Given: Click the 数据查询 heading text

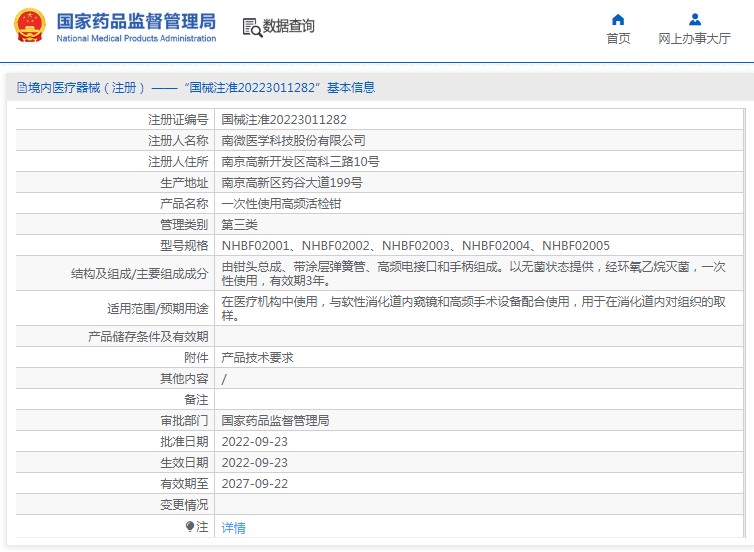Looking at the screenshot, I should [289, 26].
